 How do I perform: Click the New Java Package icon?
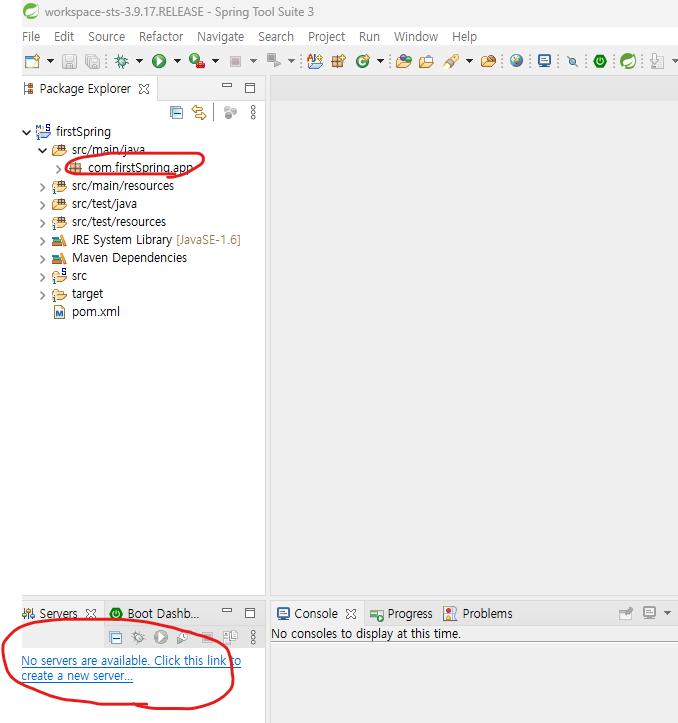338,61
